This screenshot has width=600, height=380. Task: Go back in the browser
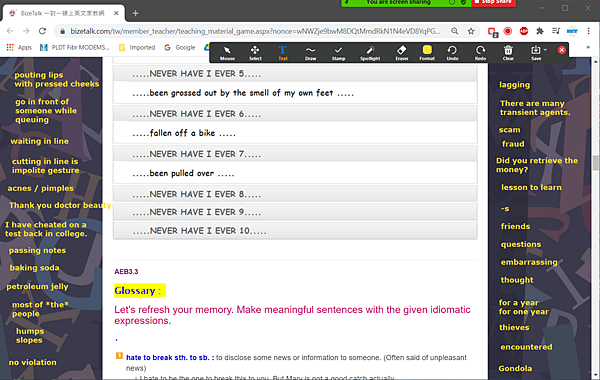(10, 31)
